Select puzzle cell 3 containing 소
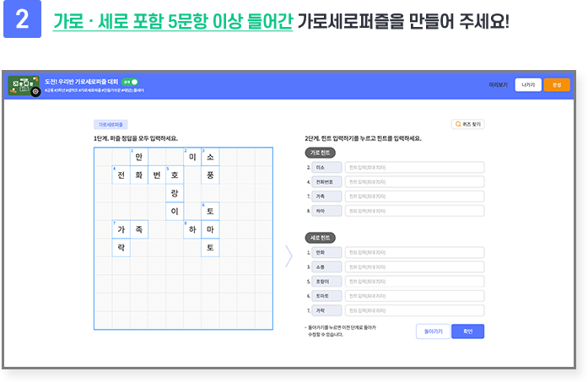 210,157
